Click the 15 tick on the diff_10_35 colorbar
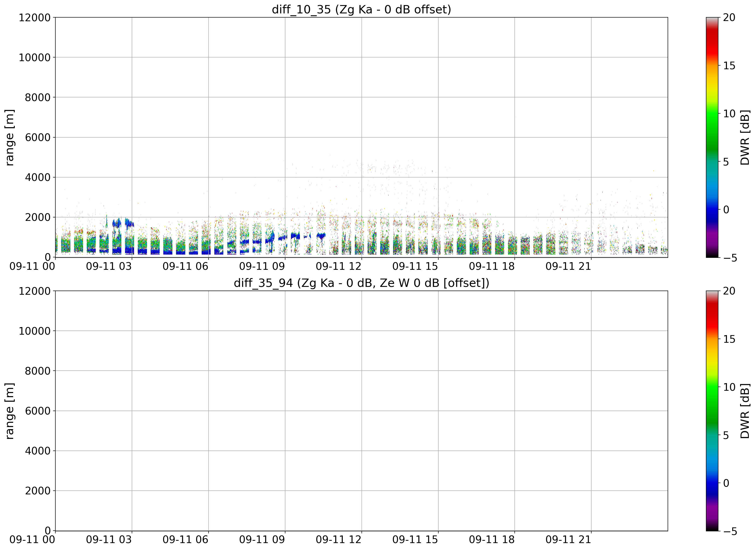Viewport: 756px width, 550px height. [729, 65]
